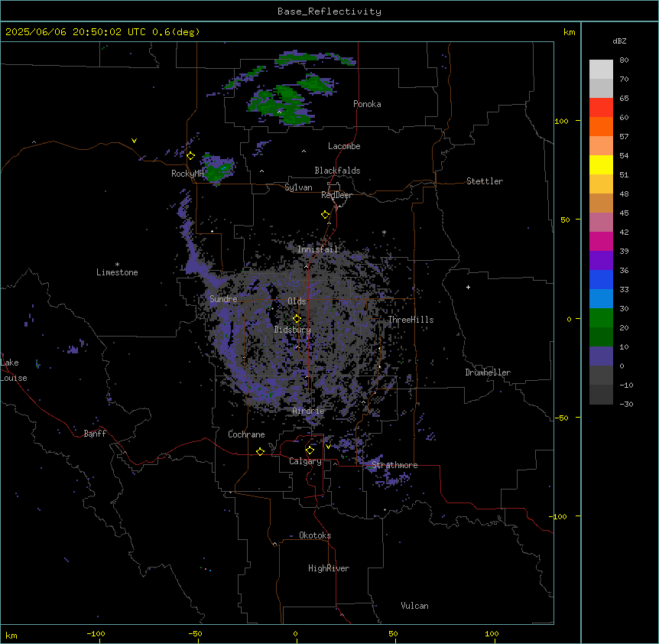Click the yellow diamond marker below Cochrane

[260, 451]
